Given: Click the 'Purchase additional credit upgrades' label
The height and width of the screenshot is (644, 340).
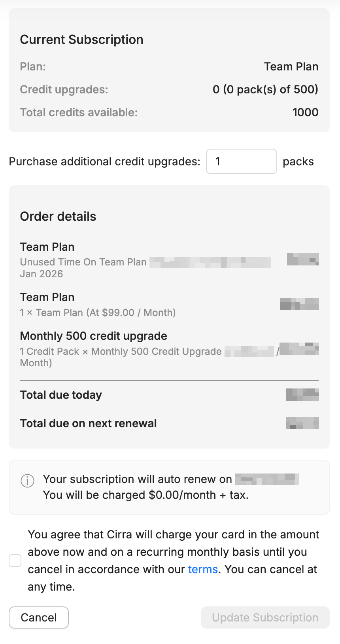Looking at the screenshot, I should point(104,161).
